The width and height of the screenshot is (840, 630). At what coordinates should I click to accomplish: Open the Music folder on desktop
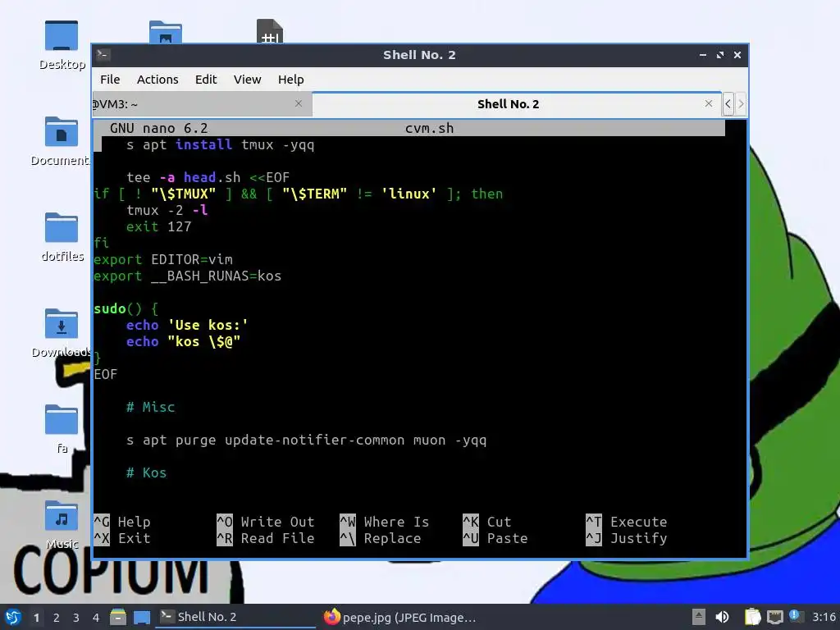tap(62, 515)
